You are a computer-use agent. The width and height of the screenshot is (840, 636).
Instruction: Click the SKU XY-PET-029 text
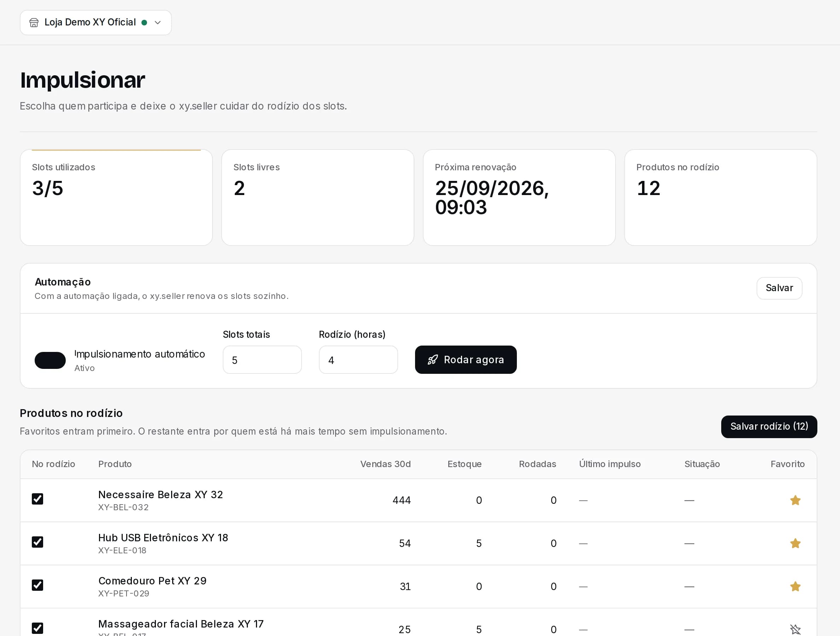tap(123, 594)
